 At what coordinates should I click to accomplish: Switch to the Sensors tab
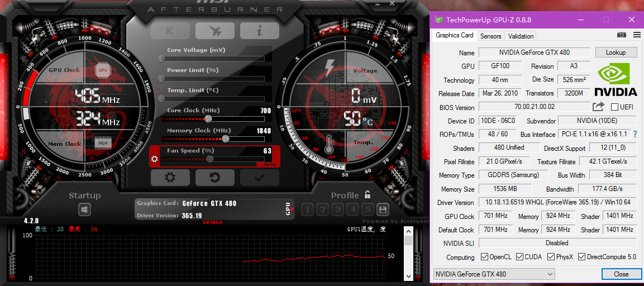pyautogui.click(x=491, y=36)
